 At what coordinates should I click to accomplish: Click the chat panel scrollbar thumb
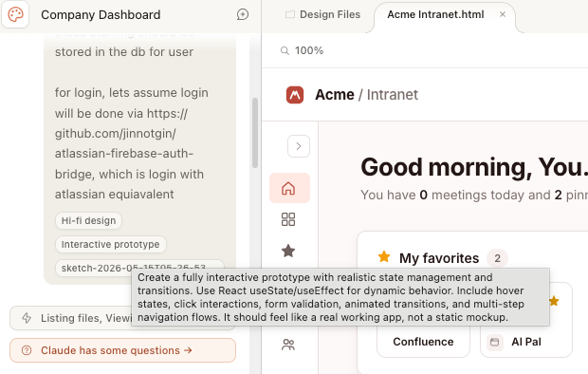[255, 133]
